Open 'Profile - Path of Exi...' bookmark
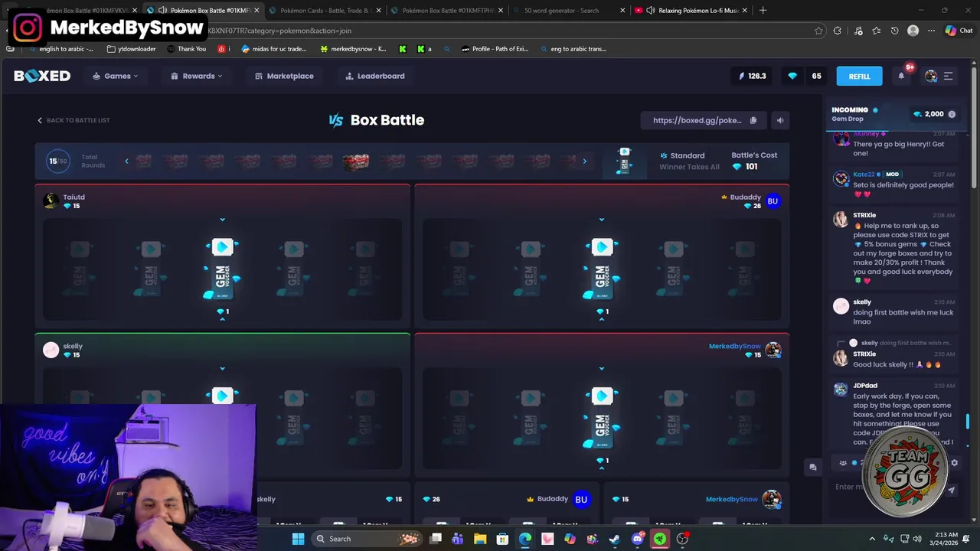Viewport: 980px width, 551px height. 495,49
